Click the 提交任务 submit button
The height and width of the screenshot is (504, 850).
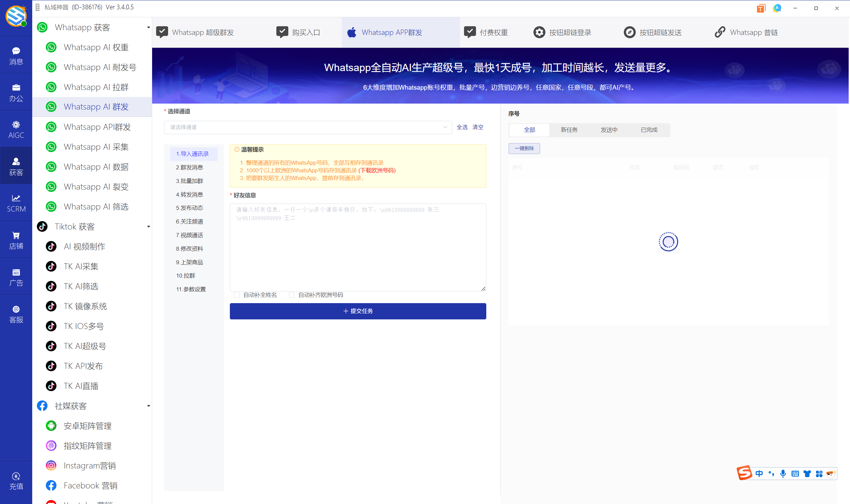[x=358, y=311]
